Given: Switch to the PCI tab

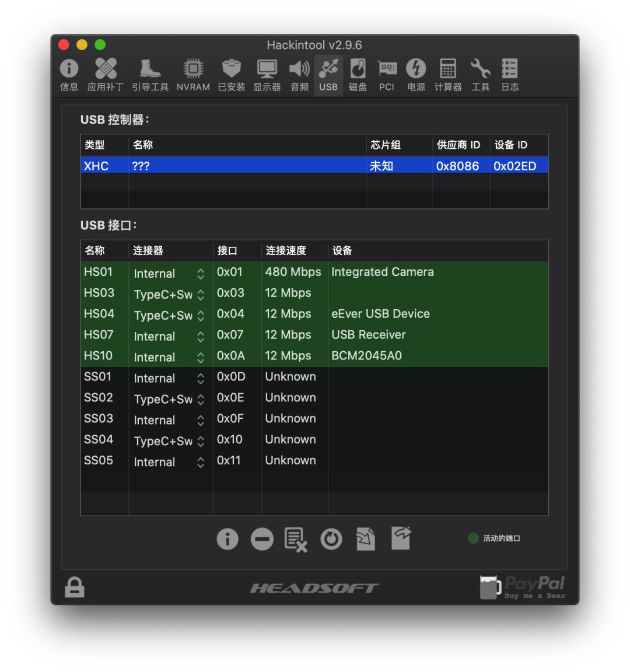Looking at the screenshot, I should pos(387,75).
